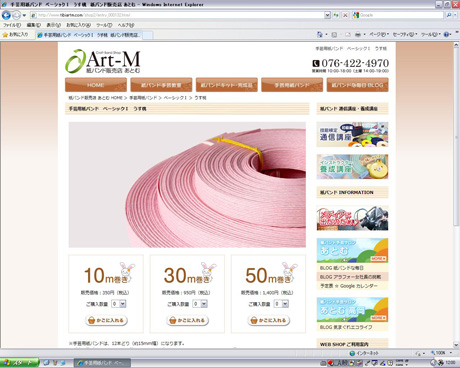Viewport: 460px width, 368px height.
Task: Click the Refresh icon beside address bar
Action: coord(336,15)
